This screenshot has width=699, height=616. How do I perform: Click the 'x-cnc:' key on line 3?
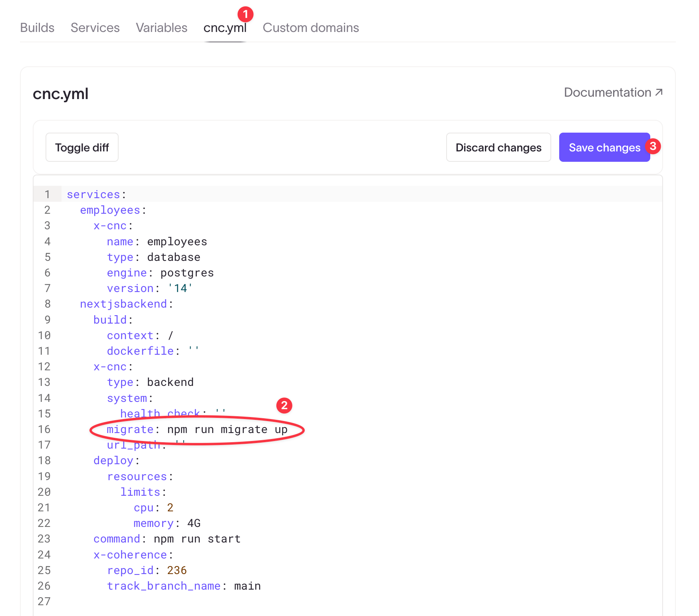113,226
